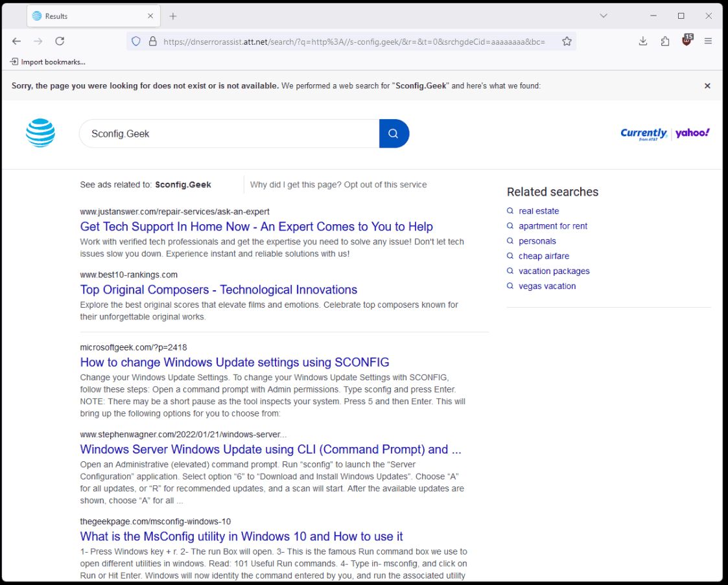Viewport: 728px width, 585px height.
Task: Click the magnifier icon beside real estate
Action: coord(510,211)
